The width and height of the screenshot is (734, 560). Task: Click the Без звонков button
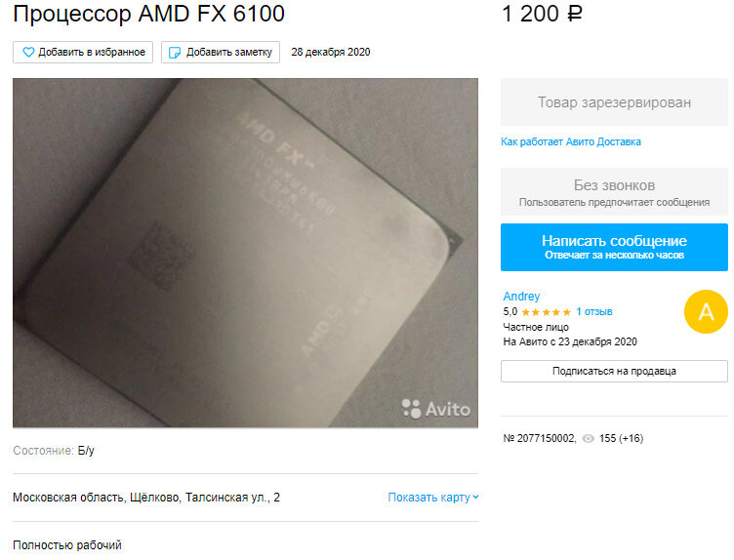[614, 192]
